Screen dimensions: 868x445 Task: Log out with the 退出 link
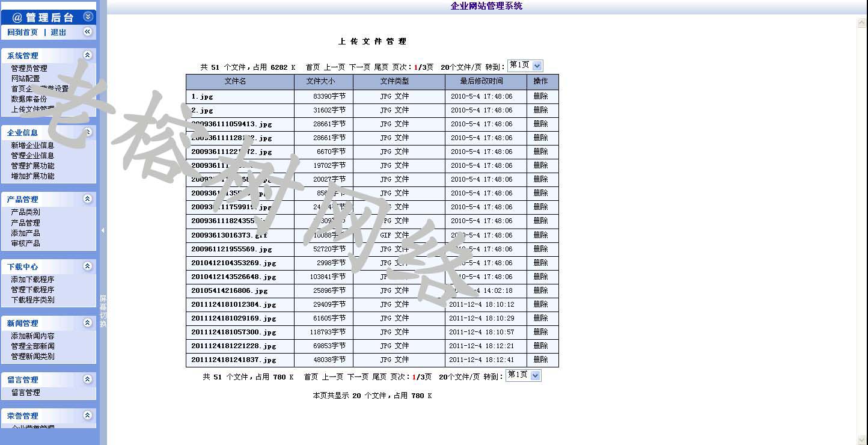(58, 32)
